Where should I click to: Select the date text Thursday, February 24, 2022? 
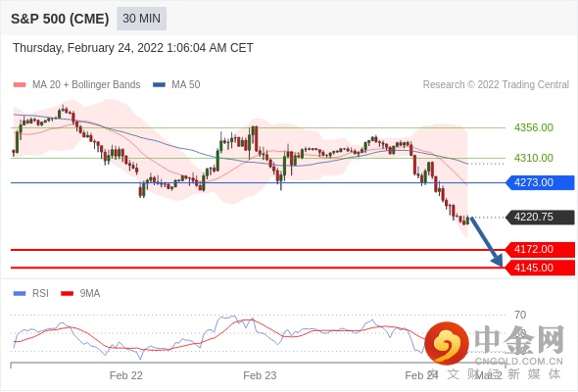click(88, 48)
